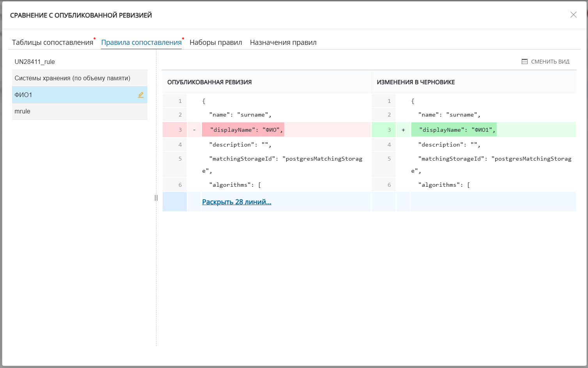Open the Наборы правил tab

tap(216, 42)
